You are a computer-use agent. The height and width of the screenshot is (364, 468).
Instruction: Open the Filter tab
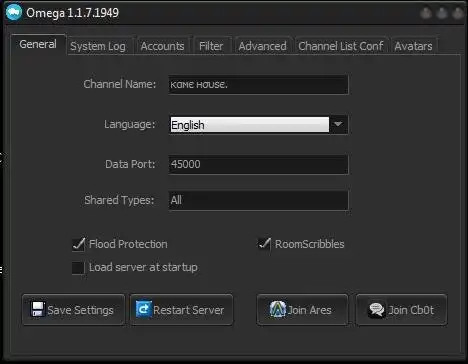coord(211,46)
